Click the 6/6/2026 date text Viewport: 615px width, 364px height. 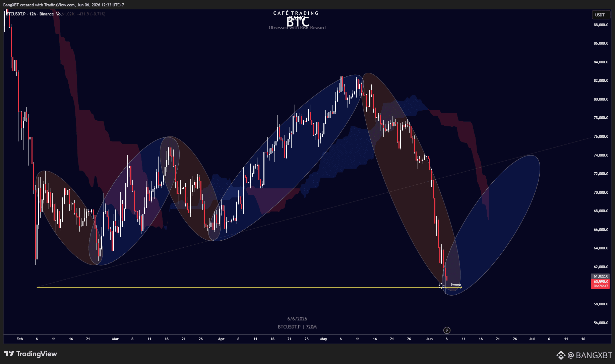coord(297,319)
